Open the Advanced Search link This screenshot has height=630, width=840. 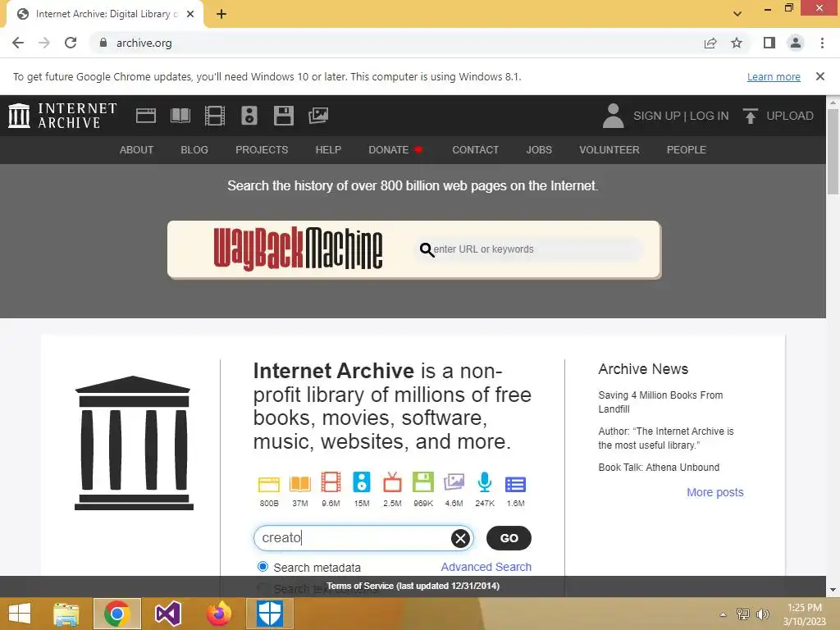486,567
